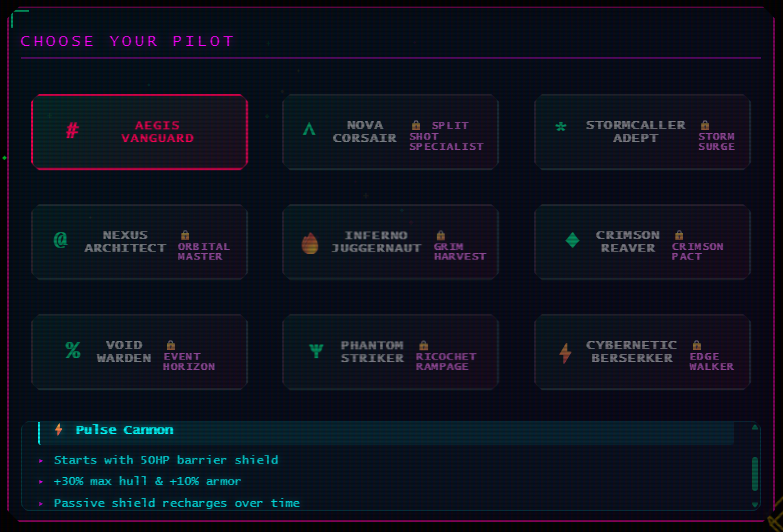Click the Ricochet Rampage ability label
The image size is (783, 532).
[446, 361]
